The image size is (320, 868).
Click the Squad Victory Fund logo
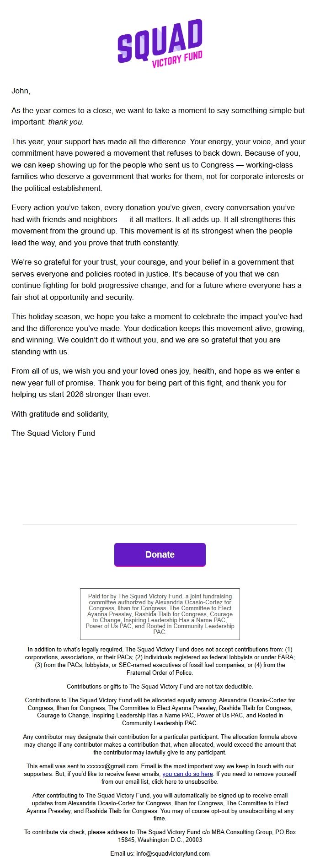pyautogui.click(x=160, y=43)
